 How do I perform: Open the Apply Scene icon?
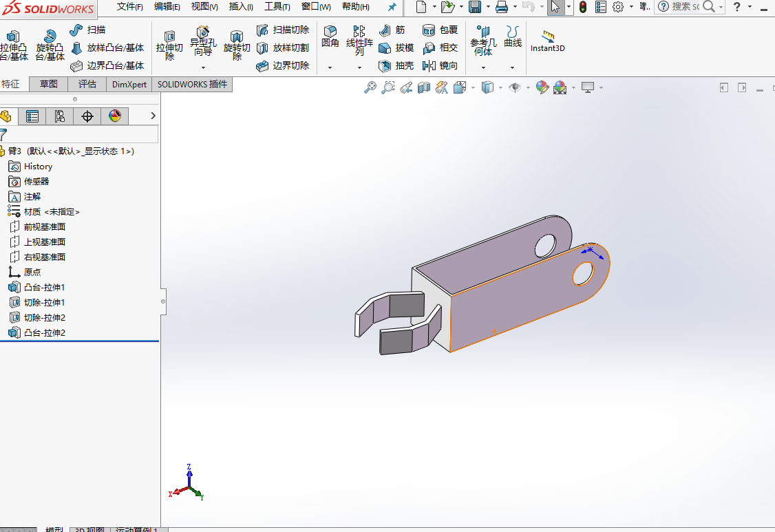point(560,88)
